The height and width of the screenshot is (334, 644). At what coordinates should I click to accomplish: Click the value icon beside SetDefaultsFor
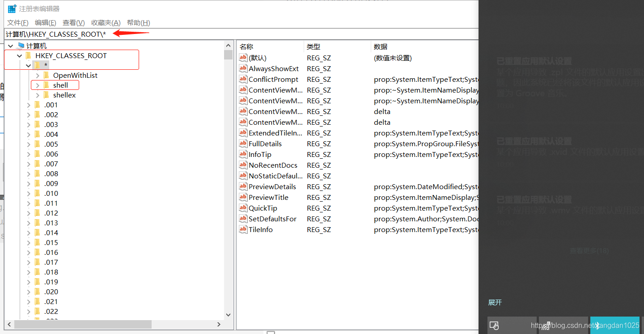coord(243,219)
